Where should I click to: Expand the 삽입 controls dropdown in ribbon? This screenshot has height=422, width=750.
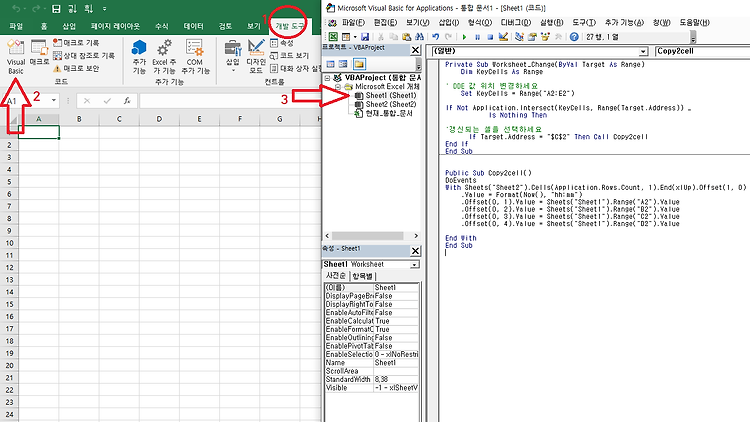[x=232, y=57]
